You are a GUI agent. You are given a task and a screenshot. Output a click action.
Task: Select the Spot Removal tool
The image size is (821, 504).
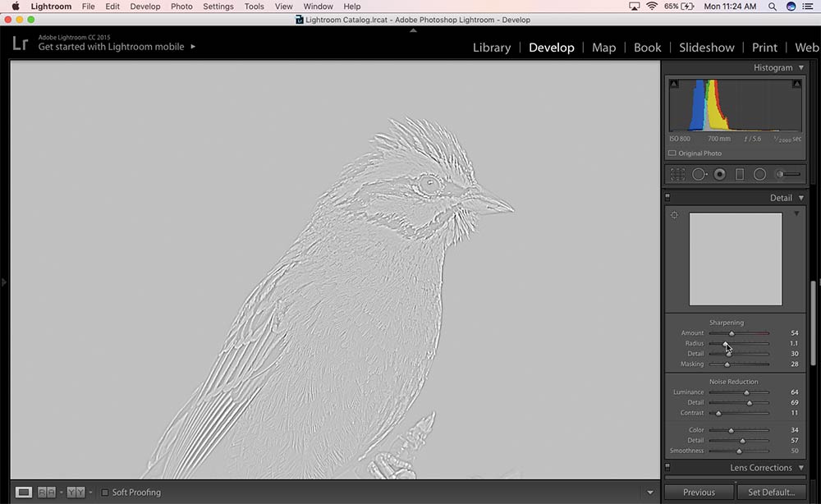(x=699, y=174)
